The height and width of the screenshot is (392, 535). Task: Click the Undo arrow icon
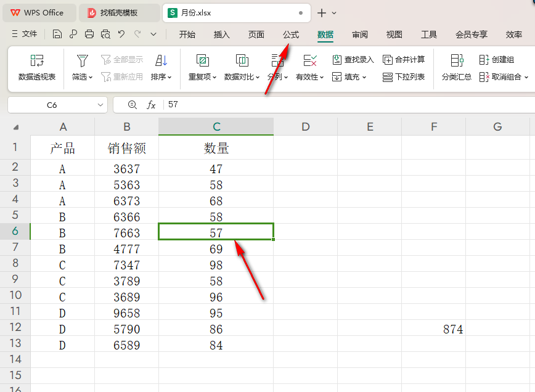coord(121,34)
